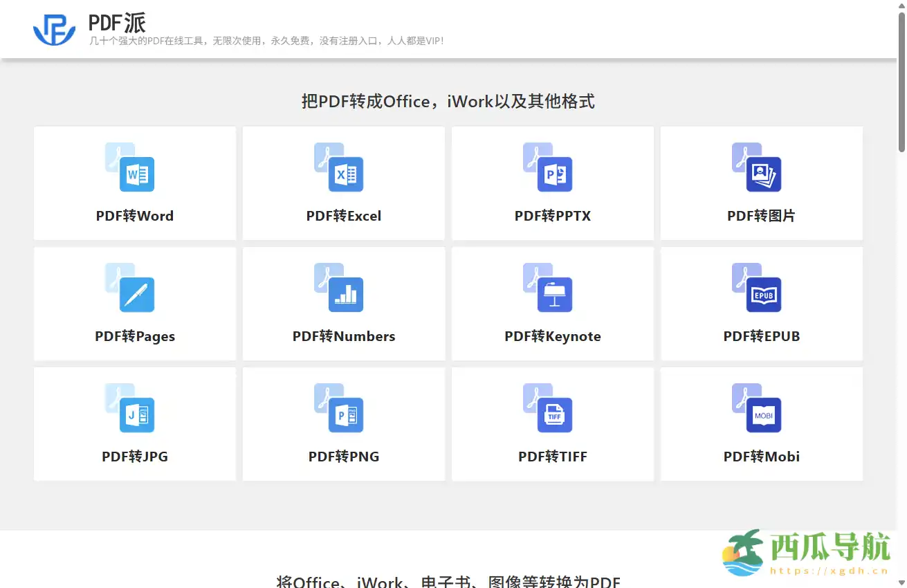Click the PDF转Excel label text
907x588 pixels.
pyautogui.click(x=344, y=215)
